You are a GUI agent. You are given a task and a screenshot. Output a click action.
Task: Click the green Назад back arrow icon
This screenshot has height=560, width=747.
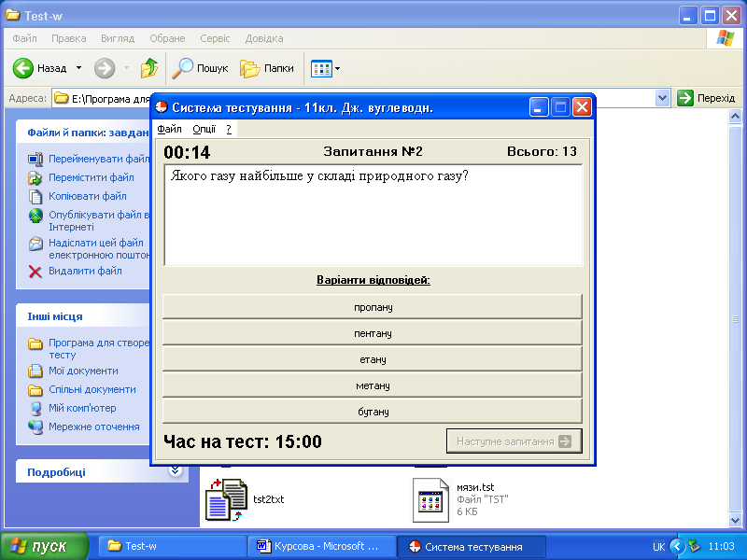click(x=22, y=68)
